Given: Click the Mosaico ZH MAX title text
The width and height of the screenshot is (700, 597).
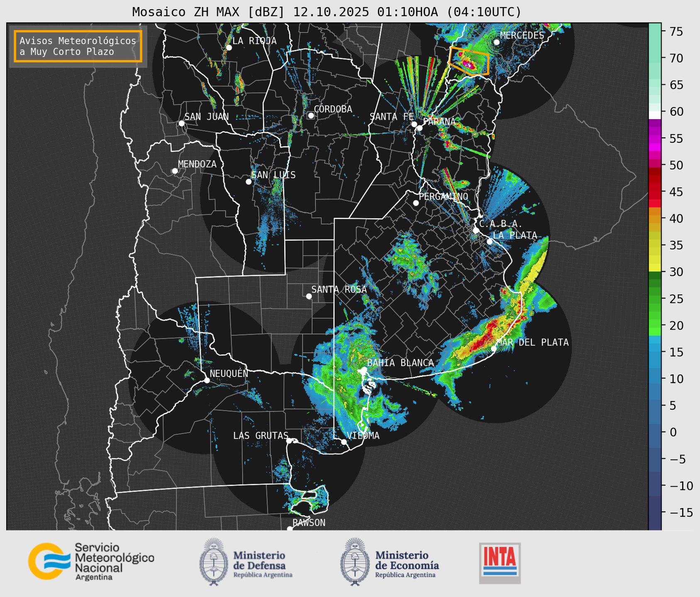Looking at the screenshot, I should [326, 12].
